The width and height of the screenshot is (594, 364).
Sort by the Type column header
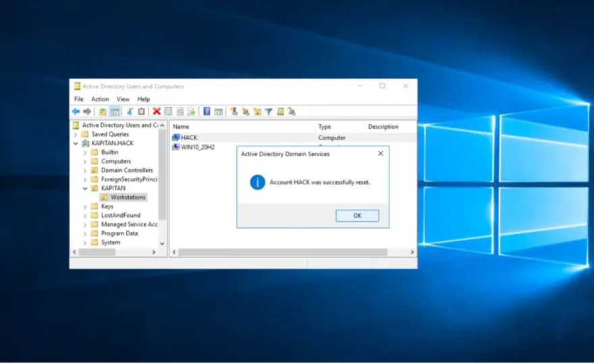(340, 127)
